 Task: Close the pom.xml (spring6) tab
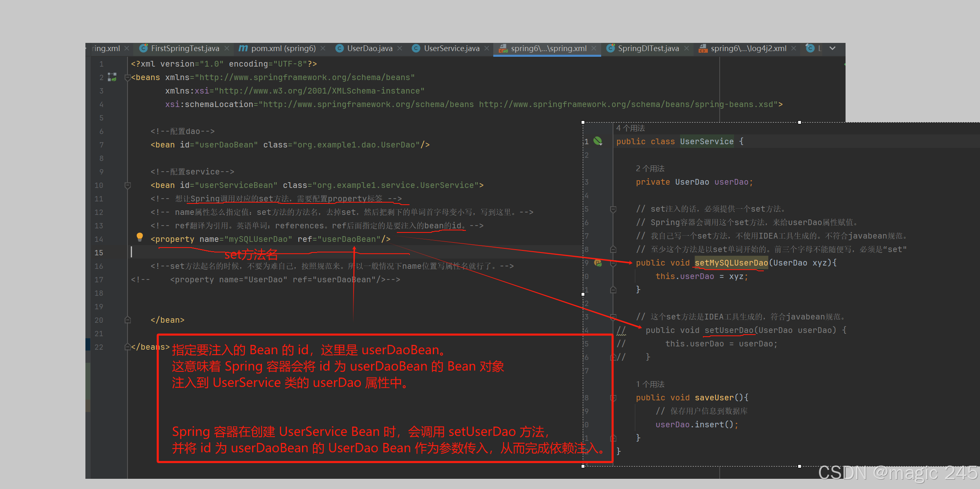click(x=323, y=48)
